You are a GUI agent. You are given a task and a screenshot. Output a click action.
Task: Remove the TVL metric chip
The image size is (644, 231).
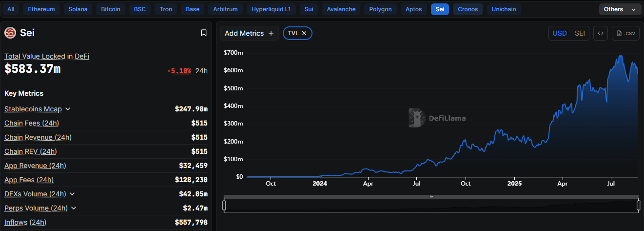304,33
